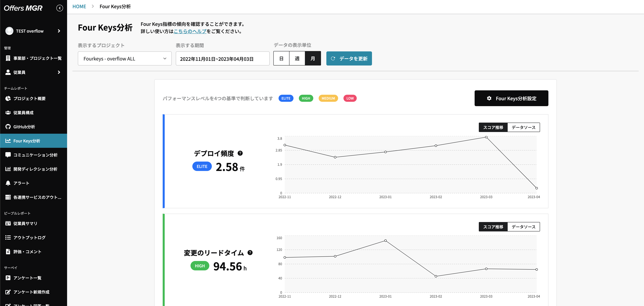Click help icon beside 変更のリードタイム
Viewport: 644px width, 306px height.
[250, 253]
